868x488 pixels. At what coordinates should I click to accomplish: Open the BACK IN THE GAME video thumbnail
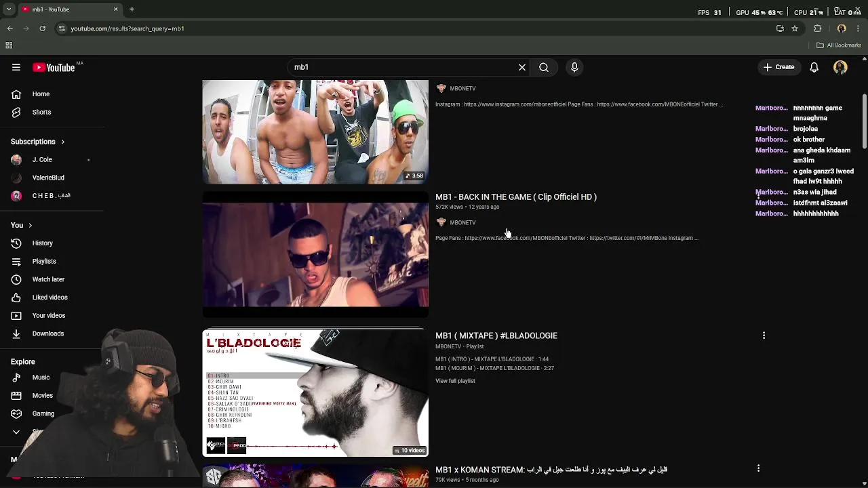click(x=315, y=254)
